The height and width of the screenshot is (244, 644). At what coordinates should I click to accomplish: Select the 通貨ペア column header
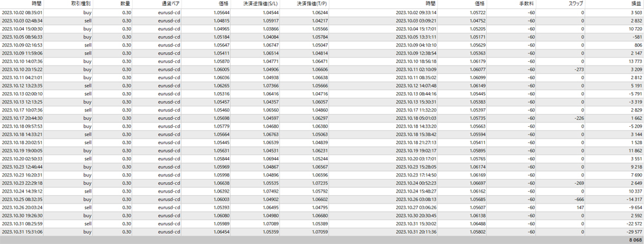click(x=156, y=4)
